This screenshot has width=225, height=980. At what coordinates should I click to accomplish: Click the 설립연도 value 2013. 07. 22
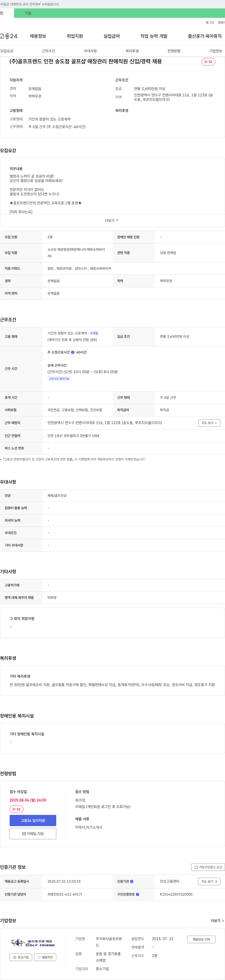point(163,939)
